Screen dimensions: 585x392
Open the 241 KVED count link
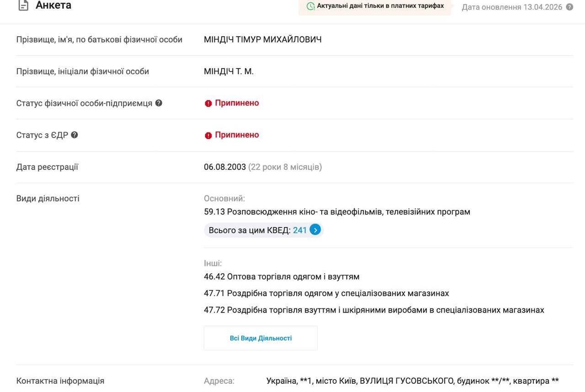300,230
